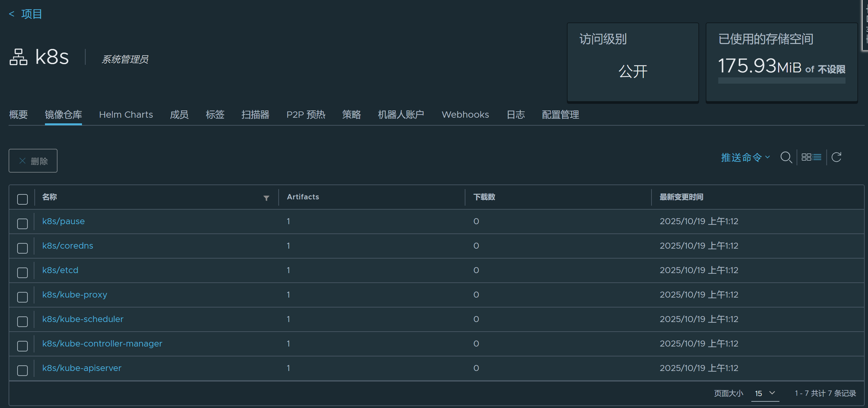Click the k8s project organization icon
Image resolution: width=868 pixels, height=408 pixels.
coord(18,57)
